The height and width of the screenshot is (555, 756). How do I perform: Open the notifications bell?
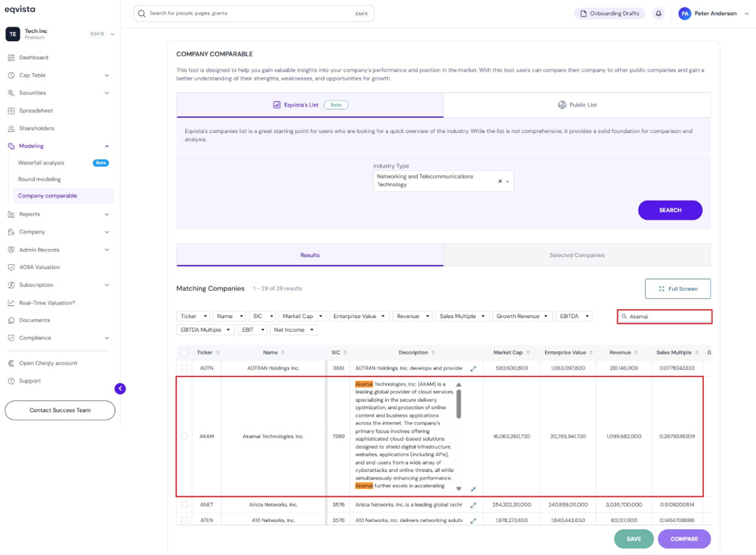(x=658, y=14)
